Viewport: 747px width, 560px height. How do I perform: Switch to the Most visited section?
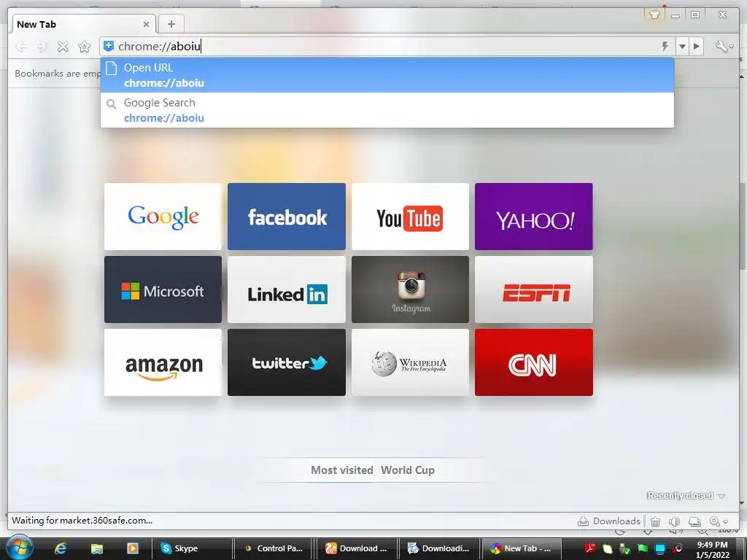point(342,470)
